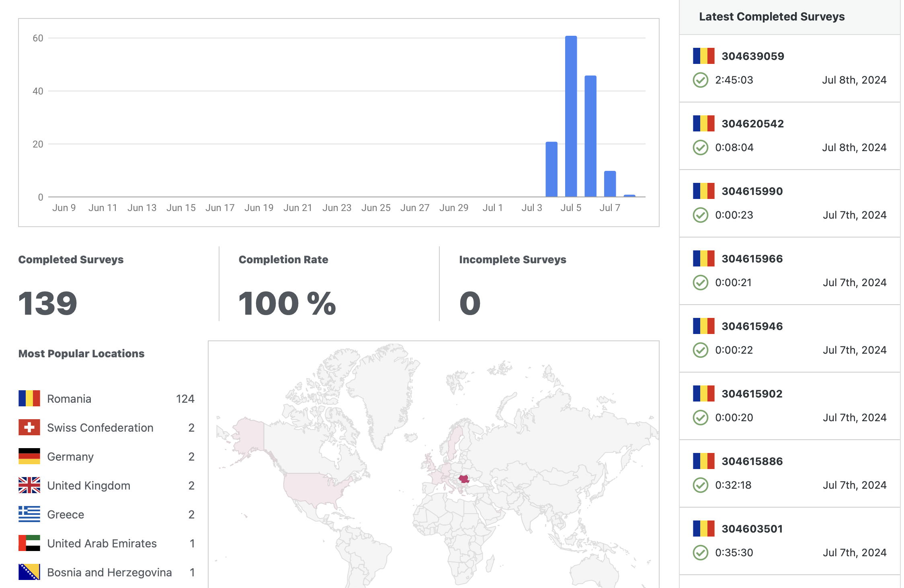
Task: Click the Bosnia and Herzegovina flag icon
Action: pos(29,572)
